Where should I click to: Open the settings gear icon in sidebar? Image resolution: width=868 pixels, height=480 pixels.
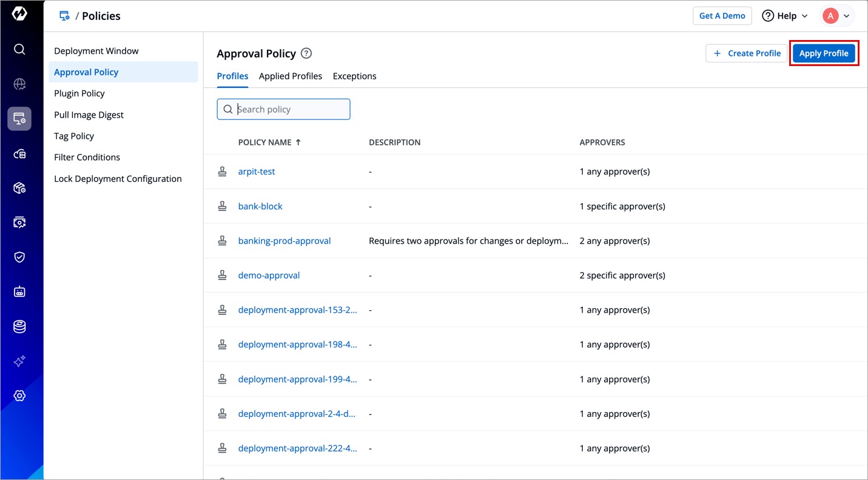[19, 396]
